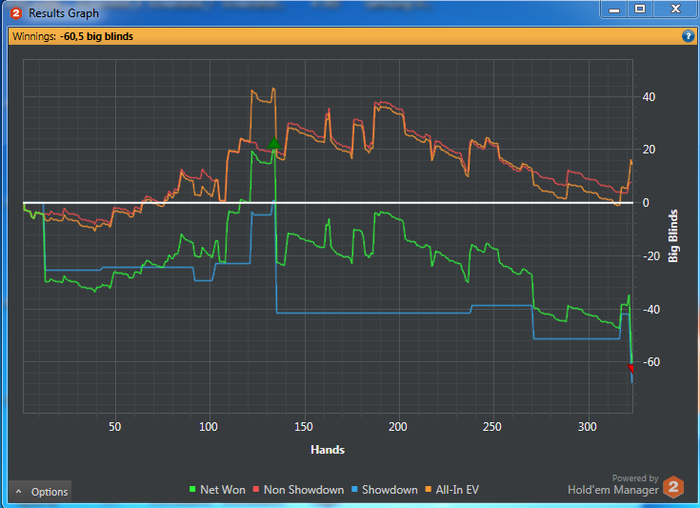Click the green Net Won color square
Viewport: 700px width, 508px height.
tap(192, 489)
